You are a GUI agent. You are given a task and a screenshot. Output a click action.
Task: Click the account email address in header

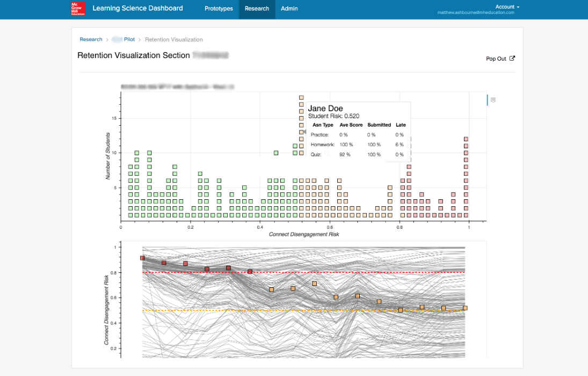(476, 12)
